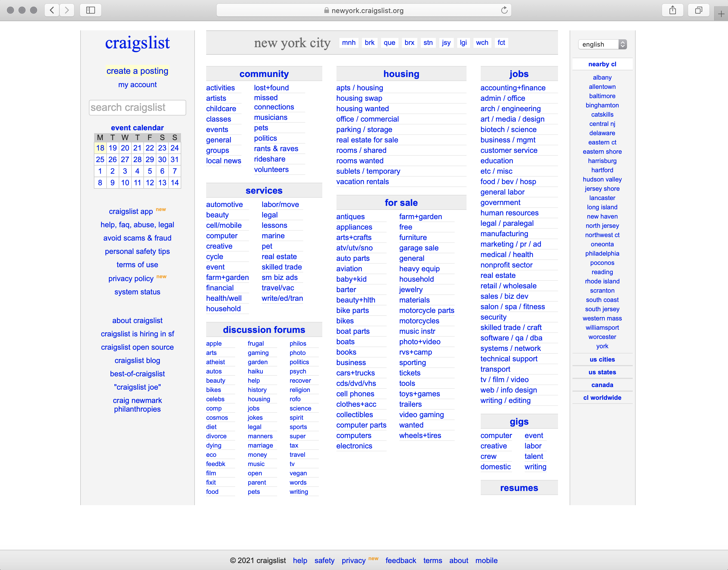The image size is (728, 570).
Task: Go to albany nearby site
Action: click(602, 77)
